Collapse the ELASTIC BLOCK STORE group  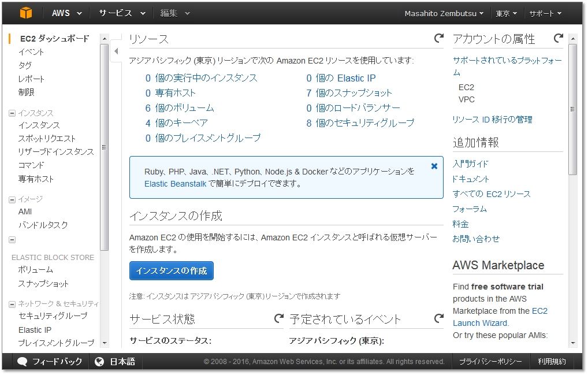[x=12, y=240]
